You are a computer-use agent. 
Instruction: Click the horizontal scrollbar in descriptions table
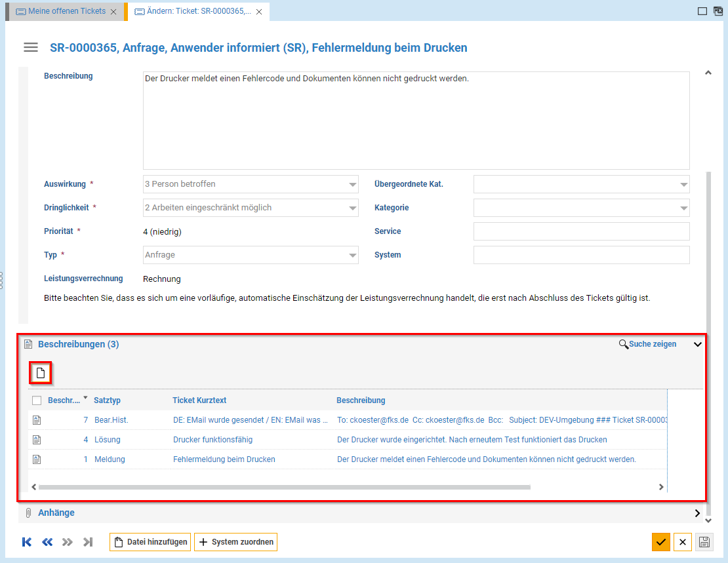[x=282, y=487]
